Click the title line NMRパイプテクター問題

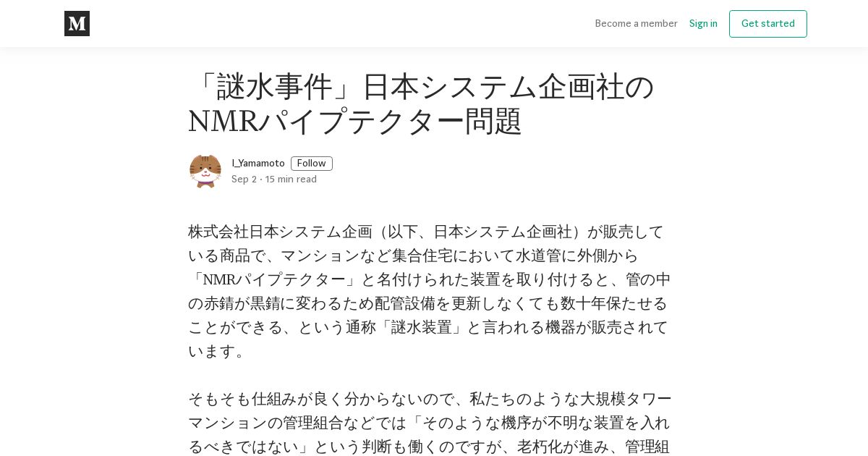coord(355,121)
